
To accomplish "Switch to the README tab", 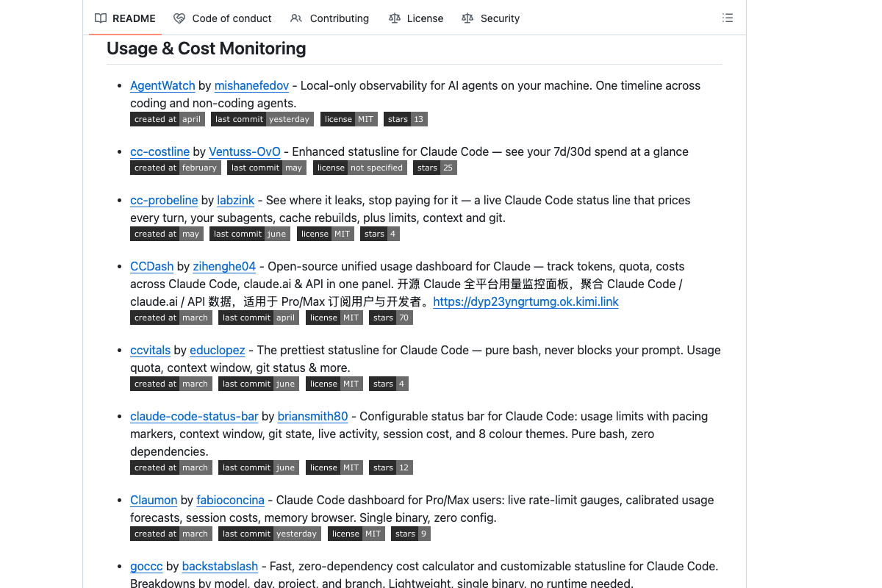I will [125, 18].
